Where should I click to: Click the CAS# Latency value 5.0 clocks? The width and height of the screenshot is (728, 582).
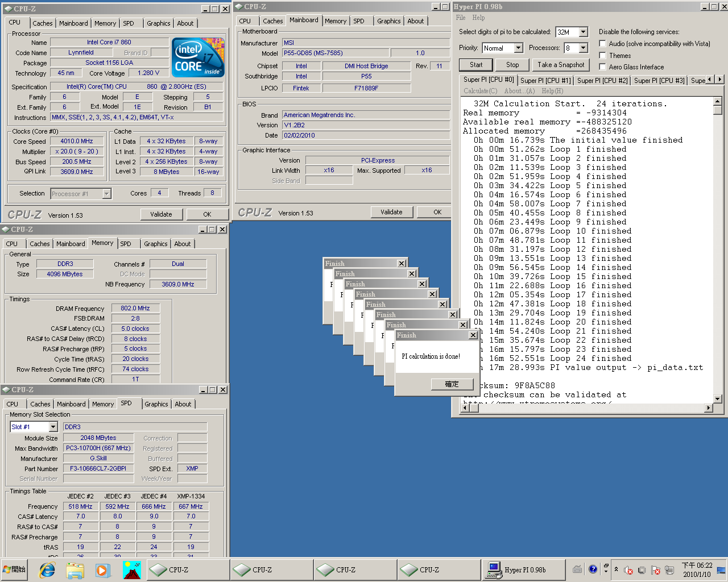pos(135,329)
